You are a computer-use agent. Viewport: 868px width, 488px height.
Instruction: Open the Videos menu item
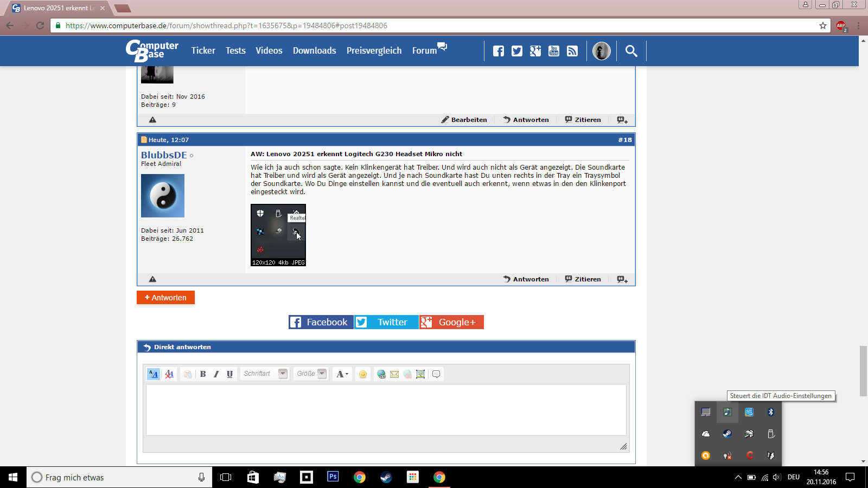(x=269, y=50)
